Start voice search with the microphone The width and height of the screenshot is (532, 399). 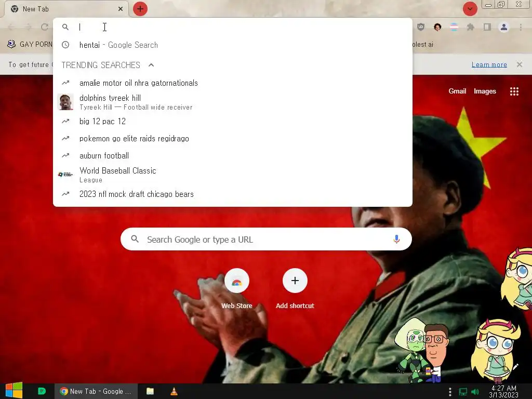tap(396, 239)
